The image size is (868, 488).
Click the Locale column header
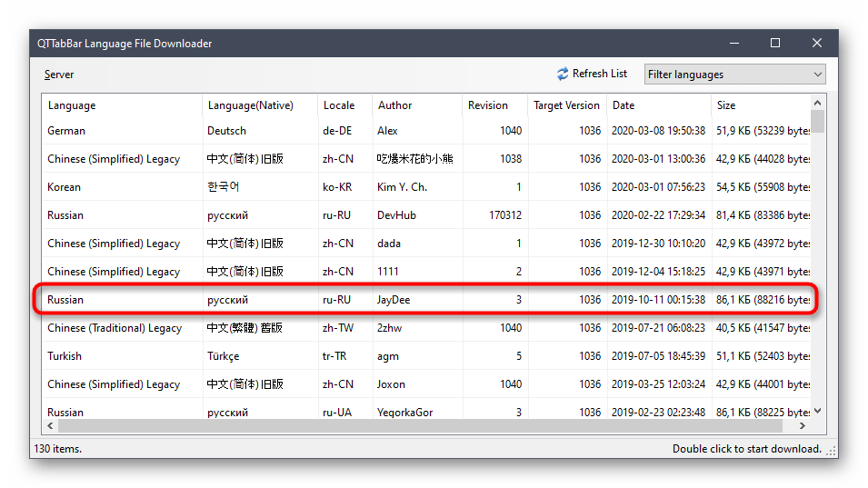[344, 105]
